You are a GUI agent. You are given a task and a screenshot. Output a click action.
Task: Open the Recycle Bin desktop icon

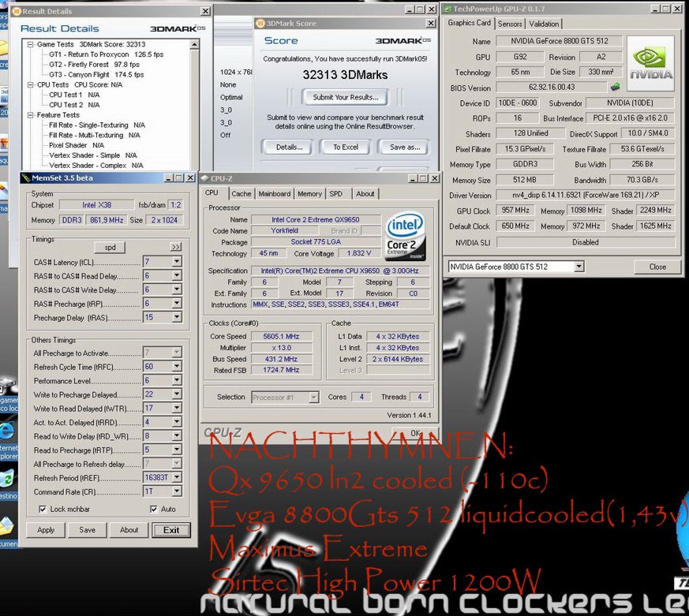pos(7,479)
